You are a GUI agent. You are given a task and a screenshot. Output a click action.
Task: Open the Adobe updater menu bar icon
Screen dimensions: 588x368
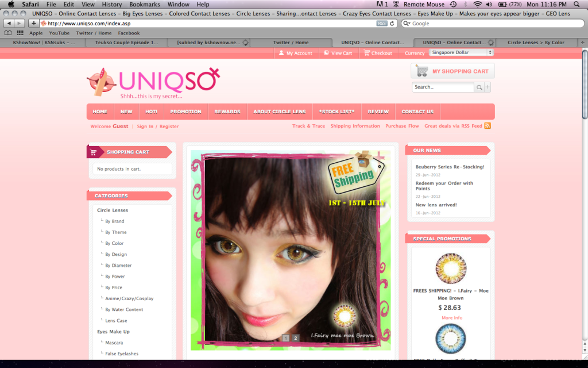coord(382,4)
